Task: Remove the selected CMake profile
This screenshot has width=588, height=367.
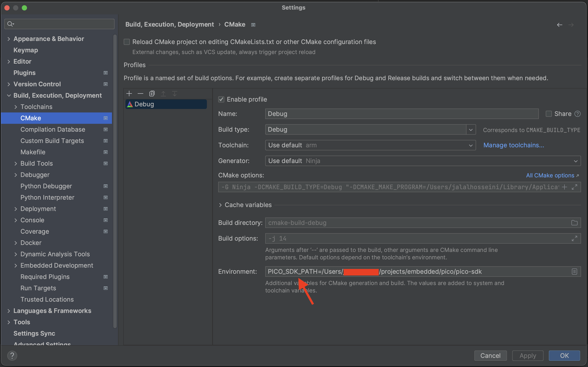Action: pos(140,93)
